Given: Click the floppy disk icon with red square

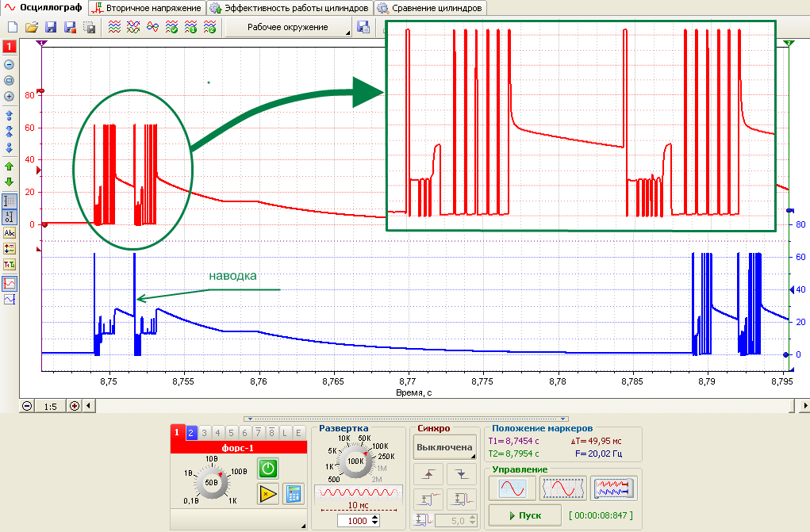Looking at the screenshot, I should tap(70, 28).
